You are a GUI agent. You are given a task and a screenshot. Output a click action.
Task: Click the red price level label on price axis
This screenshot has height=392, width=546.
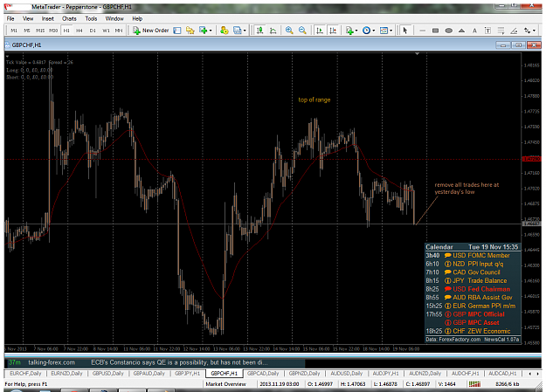[531, 159]
